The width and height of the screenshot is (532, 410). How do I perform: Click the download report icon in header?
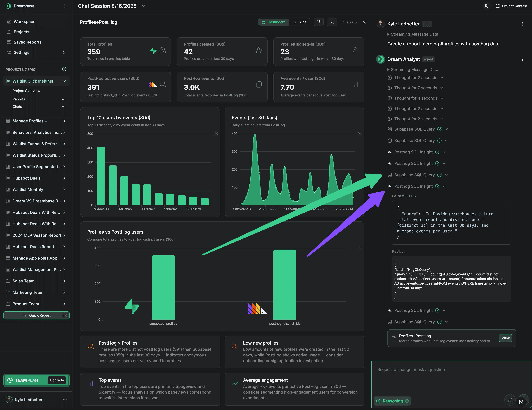tap(332, 22)
